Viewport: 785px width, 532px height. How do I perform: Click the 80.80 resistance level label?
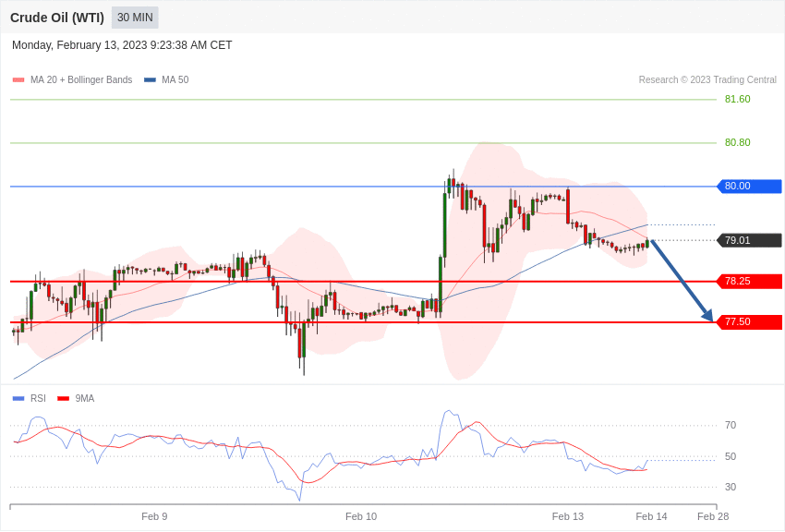coord(738,142)
